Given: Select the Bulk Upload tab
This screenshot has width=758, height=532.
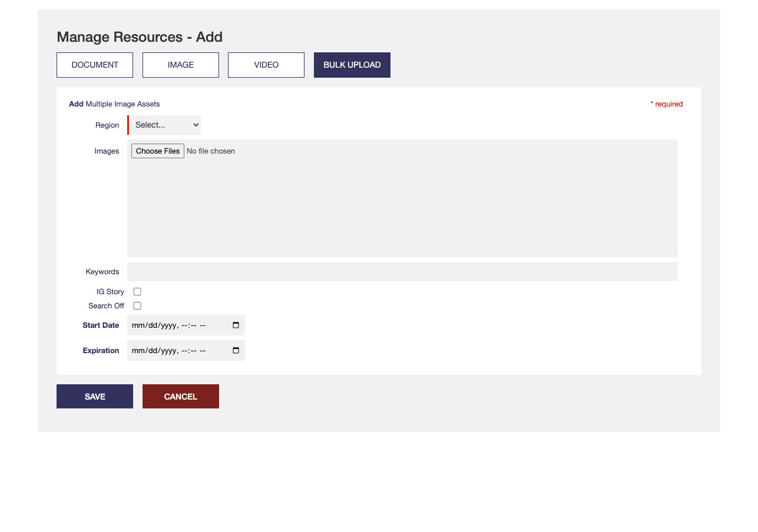Looking at the screenshot, I should coord(352,65).
